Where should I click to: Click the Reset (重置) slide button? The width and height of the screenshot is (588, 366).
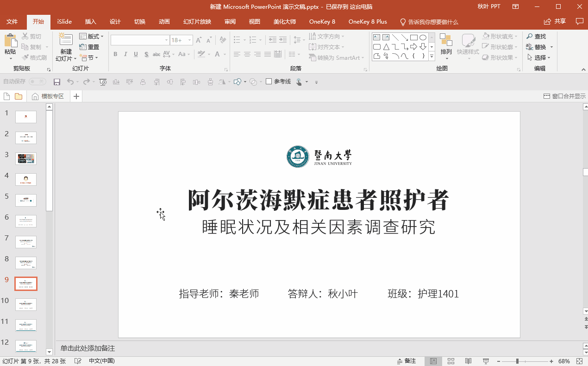(89, 47)
